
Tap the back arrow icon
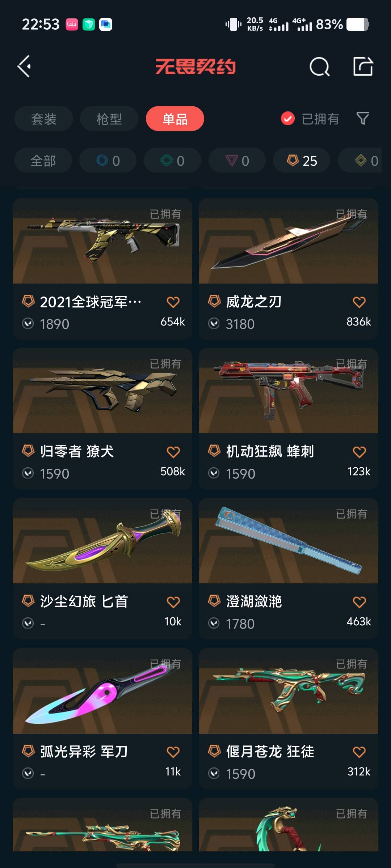24,67
